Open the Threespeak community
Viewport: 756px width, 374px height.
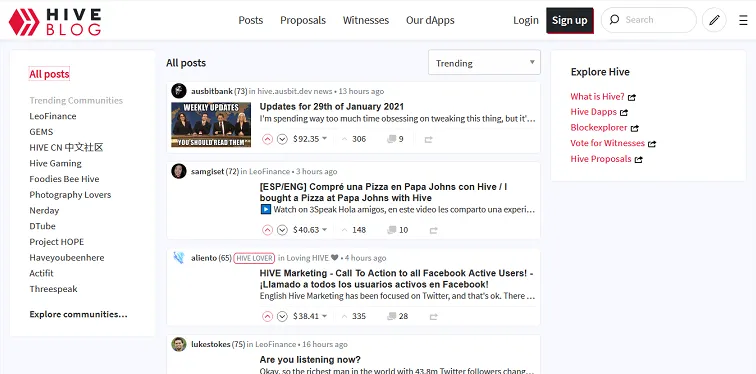pyautogui.click(x=53, y=289)
